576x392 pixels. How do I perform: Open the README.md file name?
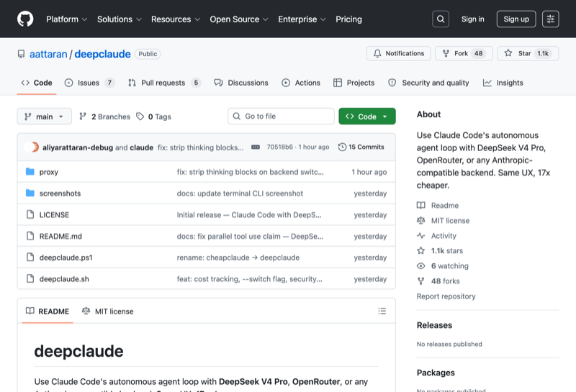(x=60, y=236)
